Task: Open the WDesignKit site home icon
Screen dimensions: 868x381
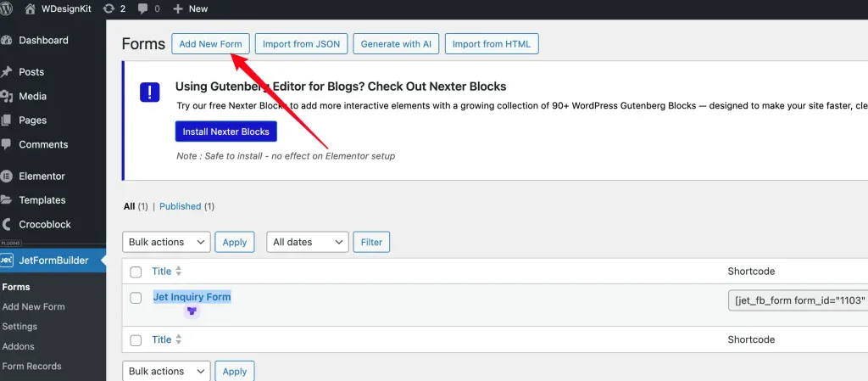Action: [x=31, y=8]
